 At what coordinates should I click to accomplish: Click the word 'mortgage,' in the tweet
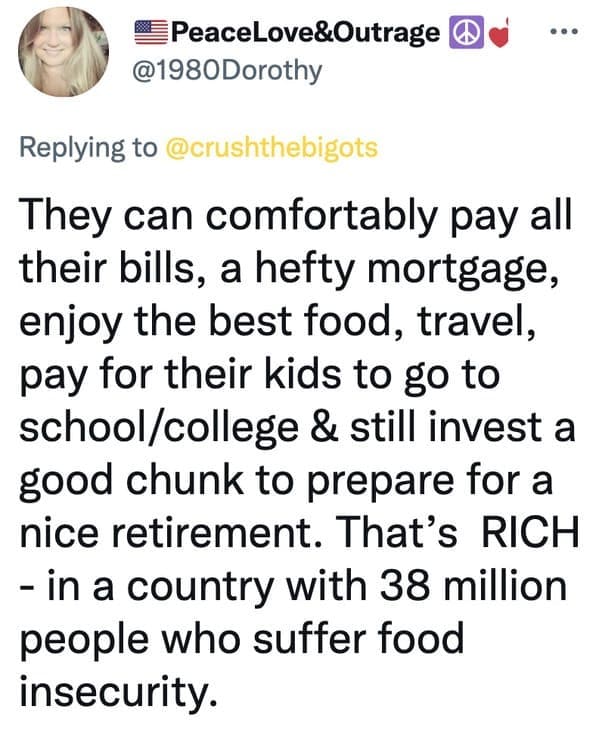coord(463,271)
